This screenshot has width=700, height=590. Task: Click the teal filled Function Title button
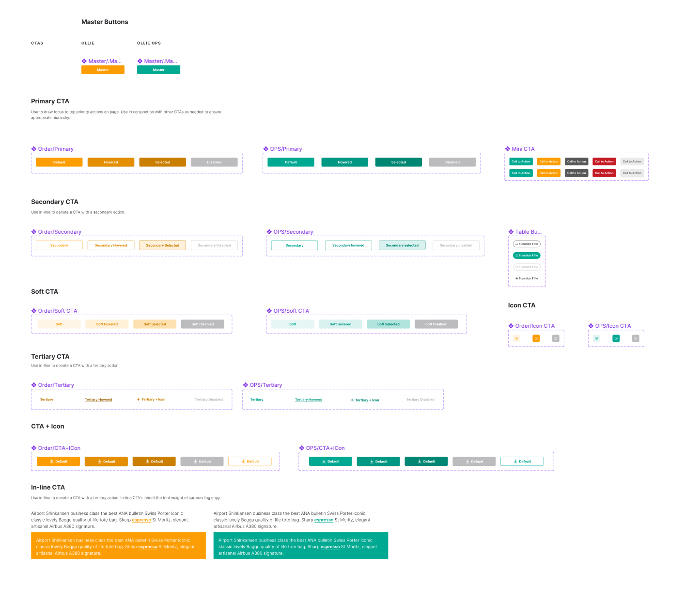(527, 255)
